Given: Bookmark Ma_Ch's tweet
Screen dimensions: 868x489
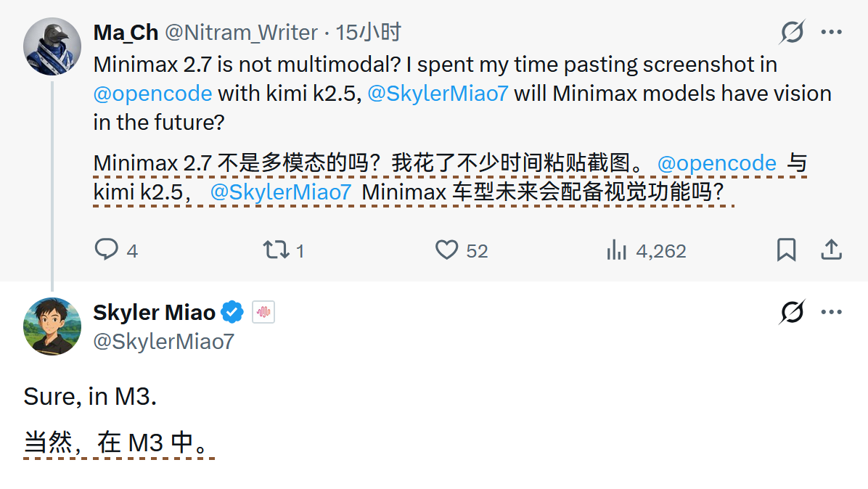Looking at the screenshot, I should click(x=786, y=250).
